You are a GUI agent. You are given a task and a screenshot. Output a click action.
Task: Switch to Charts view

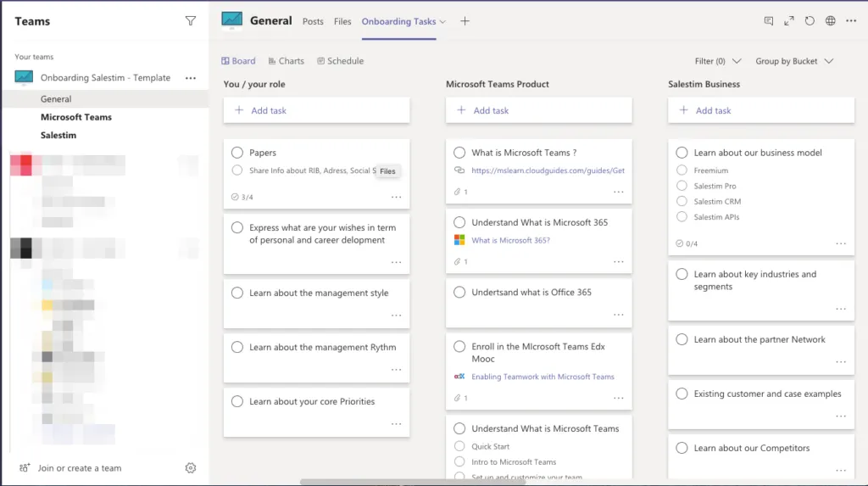click(287, 61)
